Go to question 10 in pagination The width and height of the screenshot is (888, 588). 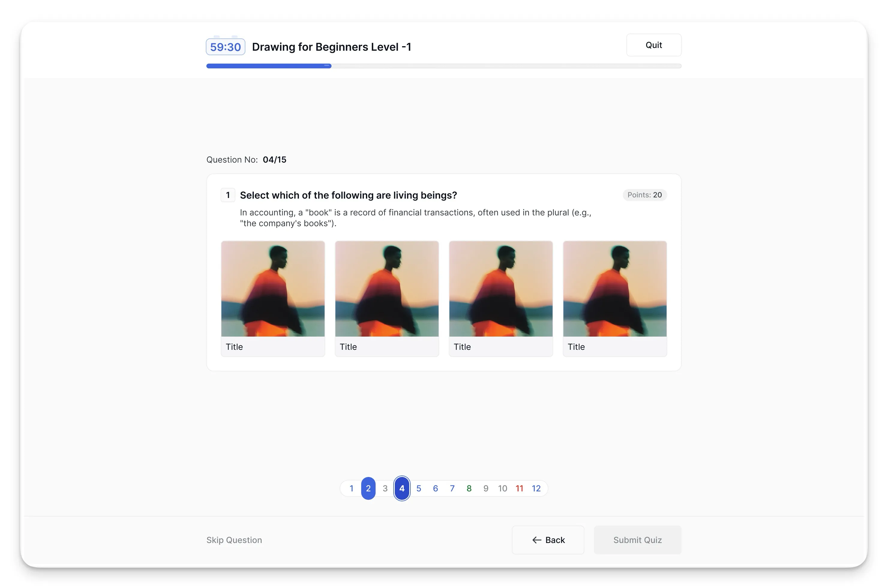[x=502, y=488]
